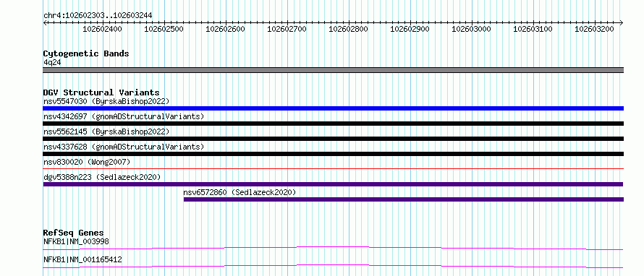Image resolution: width=644 pixels, height=276 pixels.
Task: Click ruler position 102603000
Action: 471,29
